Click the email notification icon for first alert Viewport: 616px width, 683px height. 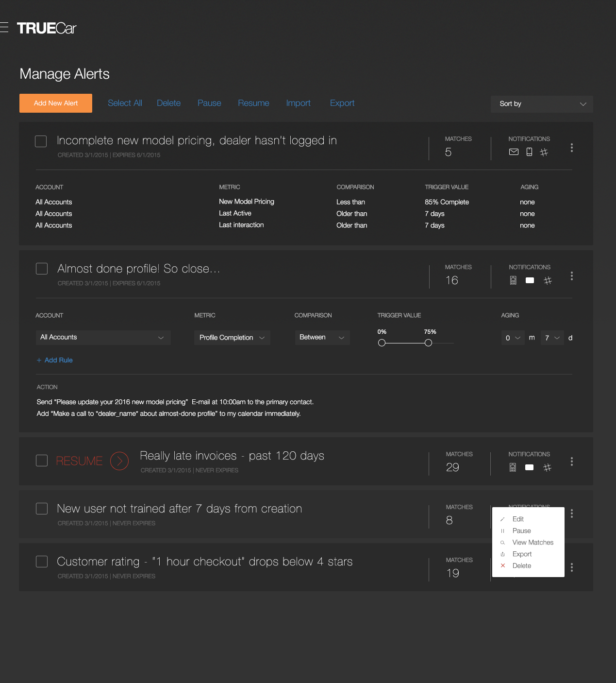point(513,152)
